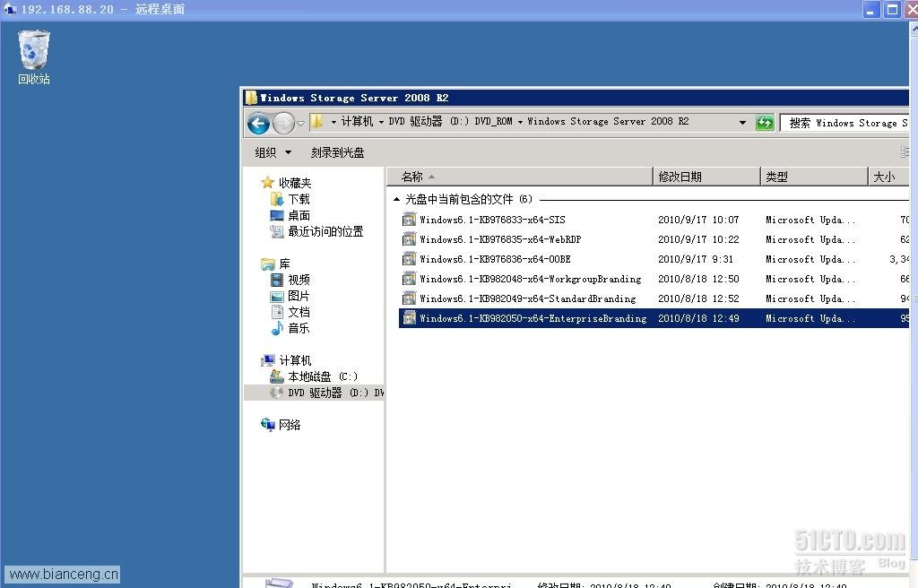Viewport: 918px width, 588px height.
Task: Click the 最近访问的位置 icon
Action: coord(277,232)
